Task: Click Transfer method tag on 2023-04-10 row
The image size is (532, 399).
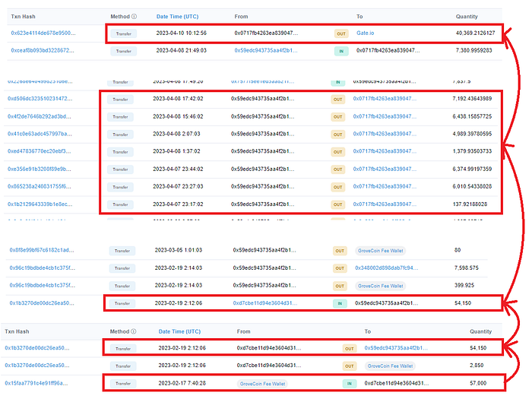Action: click(x=123, y=33)
